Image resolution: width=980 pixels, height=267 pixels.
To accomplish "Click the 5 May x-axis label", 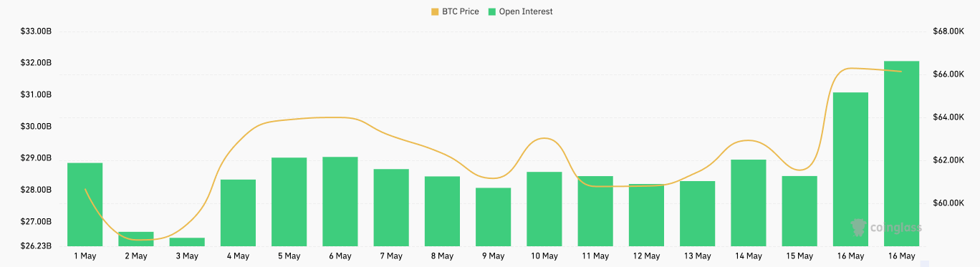I will pyautogui.click(x=289, y=256).
